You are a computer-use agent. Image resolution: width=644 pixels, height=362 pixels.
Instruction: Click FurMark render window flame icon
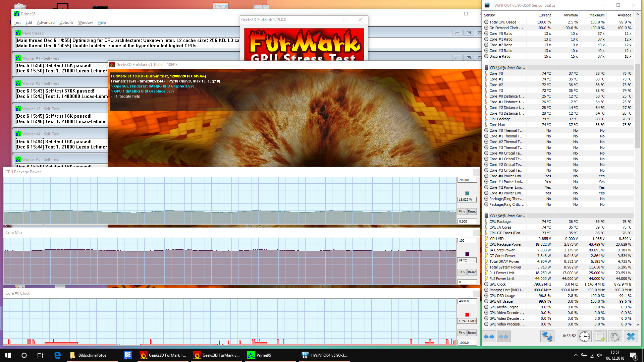pos(112,65)
